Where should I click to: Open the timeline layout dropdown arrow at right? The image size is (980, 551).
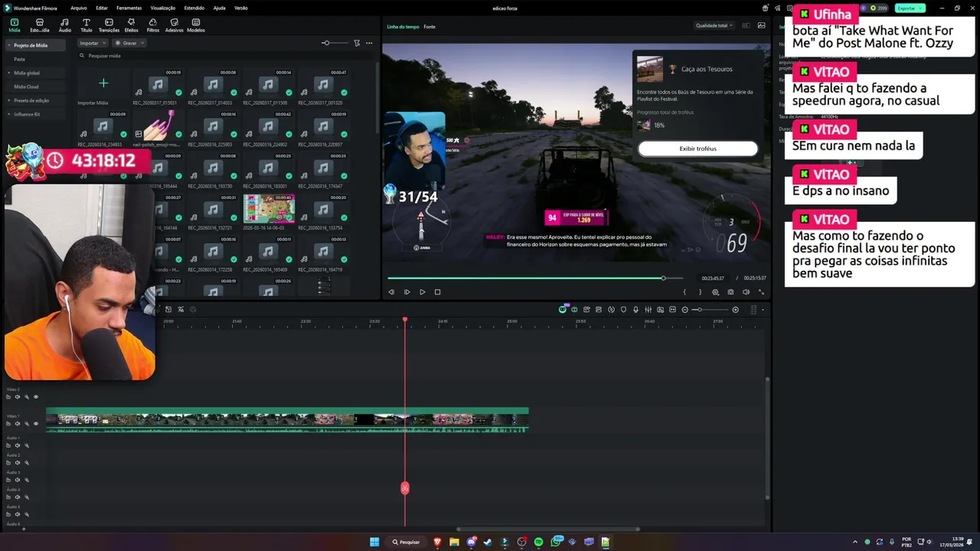coord(763,309)
